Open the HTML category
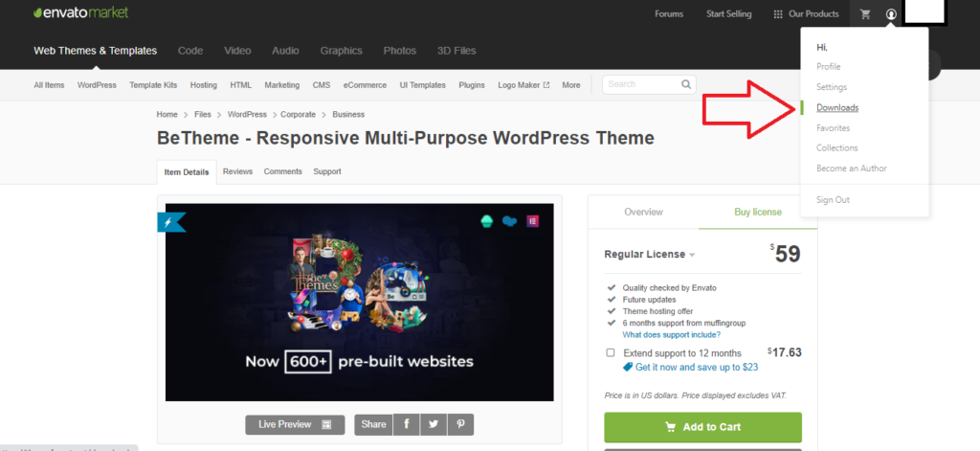The width and height of the screenshot is (980, 451). 240,85
